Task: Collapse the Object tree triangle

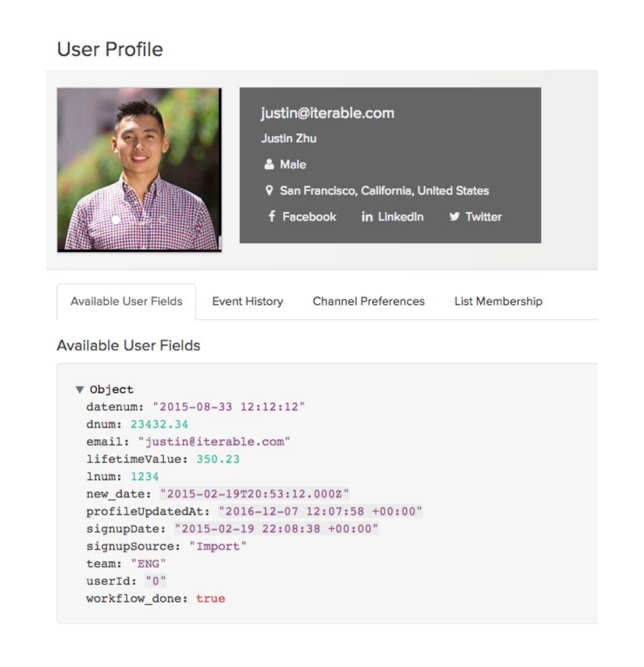Action: click(80, 389)
